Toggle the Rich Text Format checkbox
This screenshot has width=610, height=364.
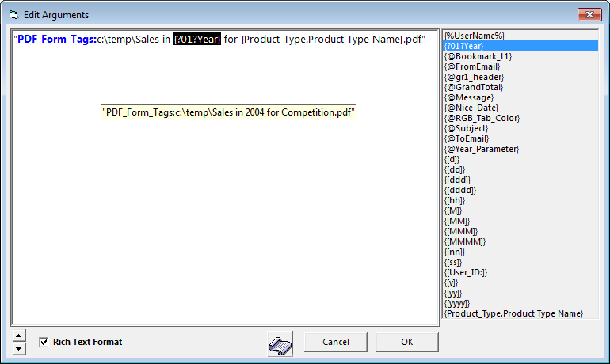coord(44,342)
